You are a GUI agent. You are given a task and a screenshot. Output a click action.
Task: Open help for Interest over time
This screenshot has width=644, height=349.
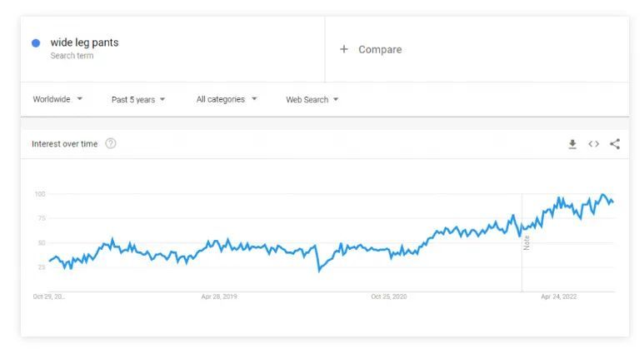coord(111,143)
